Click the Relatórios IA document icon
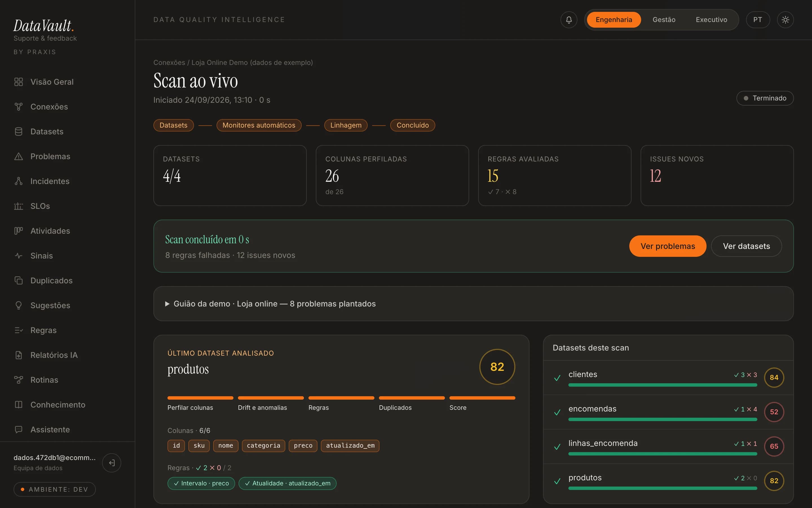Viewport: 812px width, 508px height. tap(18, 355)
